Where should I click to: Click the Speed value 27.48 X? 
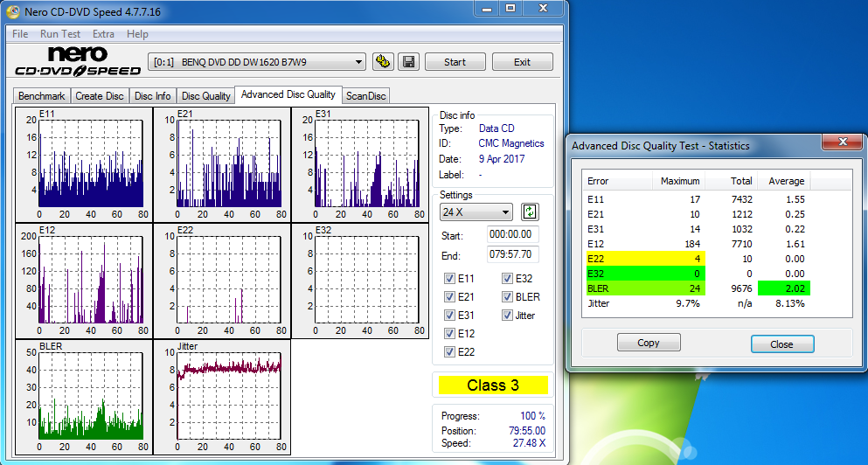tap(527, 443)
